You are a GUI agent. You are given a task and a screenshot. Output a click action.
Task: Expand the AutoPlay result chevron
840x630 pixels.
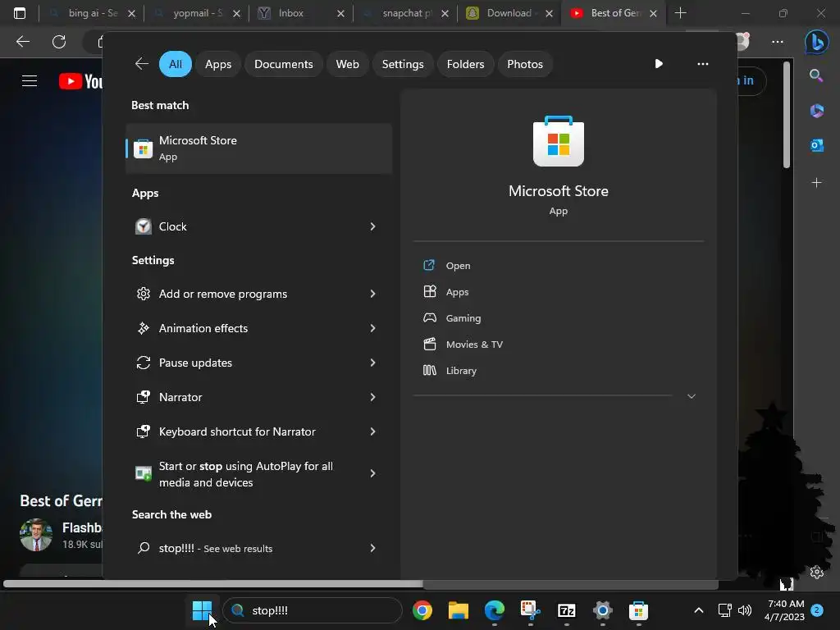coord(373,473)
